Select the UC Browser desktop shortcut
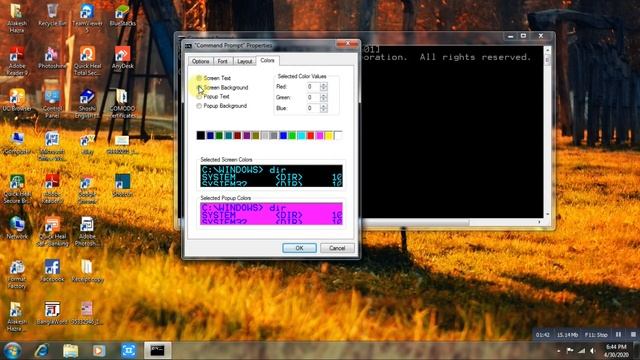 [x=17, y=100]
